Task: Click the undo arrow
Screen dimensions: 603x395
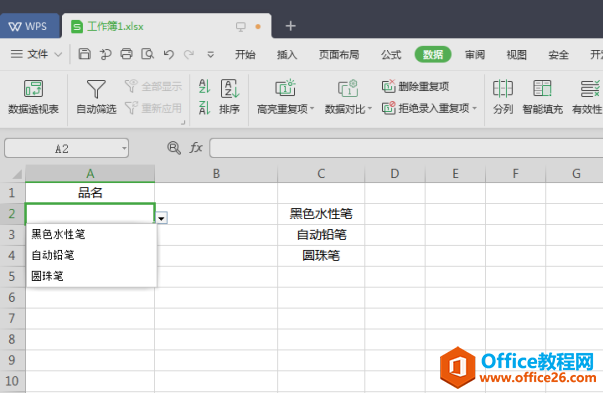Action: (168, 54)
